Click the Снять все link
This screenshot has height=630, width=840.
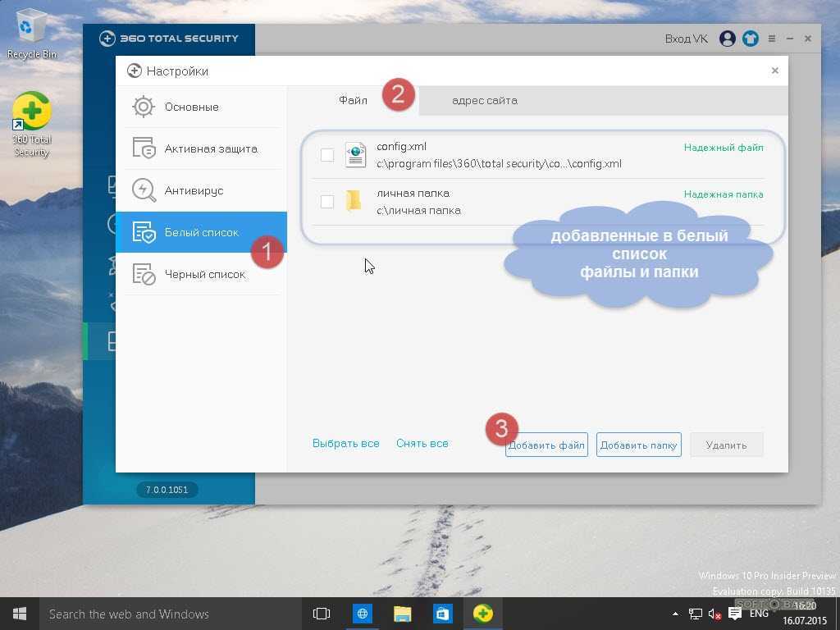pos(422,444)
